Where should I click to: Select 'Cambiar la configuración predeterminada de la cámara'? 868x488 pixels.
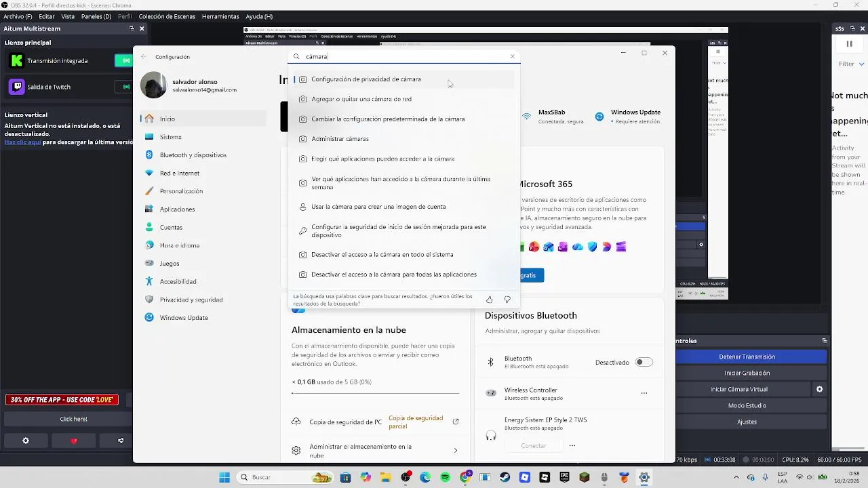403,119
